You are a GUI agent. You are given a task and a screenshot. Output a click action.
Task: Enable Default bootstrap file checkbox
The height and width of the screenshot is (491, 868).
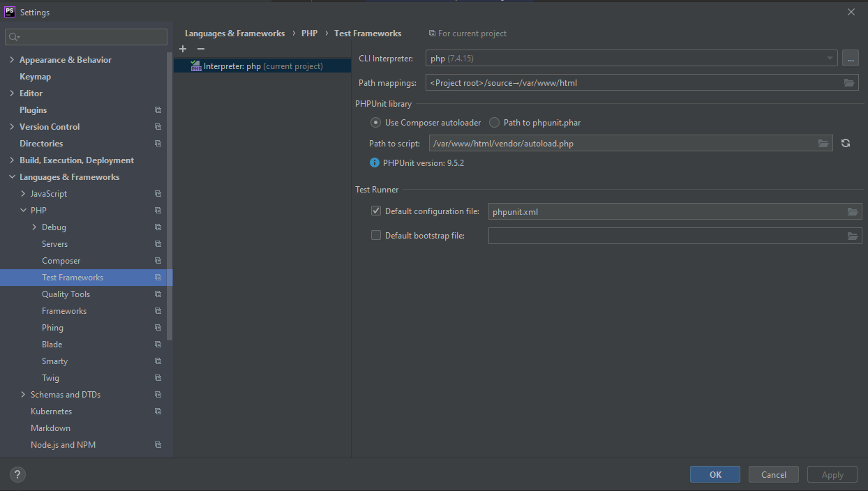tap(376, 235)
